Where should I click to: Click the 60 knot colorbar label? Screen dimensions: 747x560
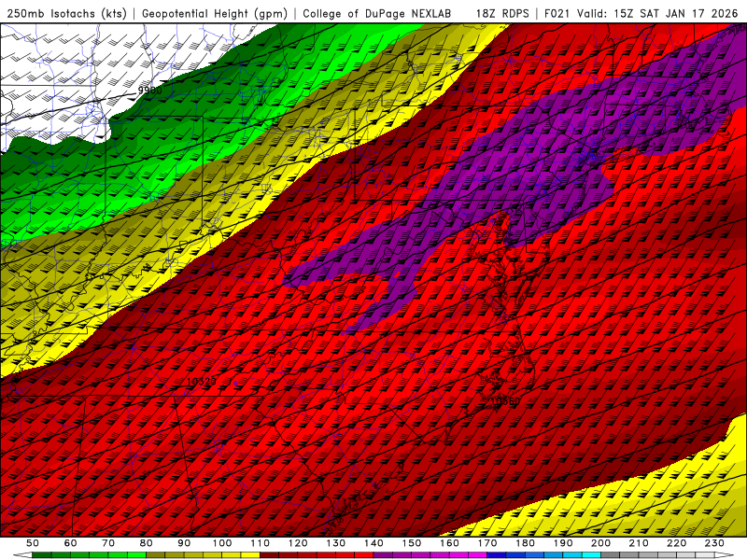71,543
